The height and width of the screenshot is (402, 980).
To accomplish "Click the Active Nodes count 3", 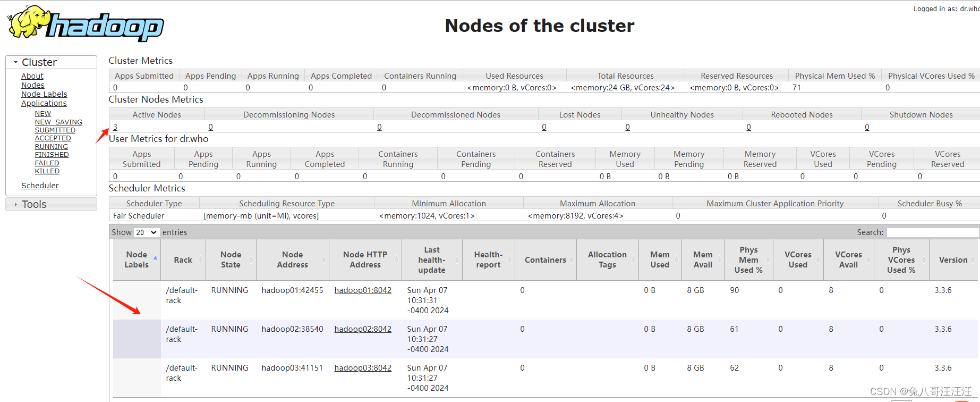I will coord(115,127).
